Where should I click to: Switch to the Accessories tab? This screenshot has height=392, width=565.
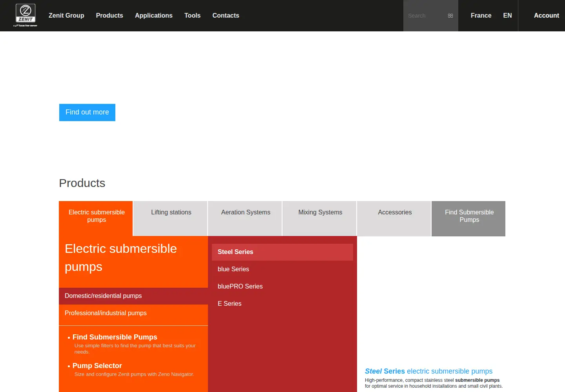point(395,219)
